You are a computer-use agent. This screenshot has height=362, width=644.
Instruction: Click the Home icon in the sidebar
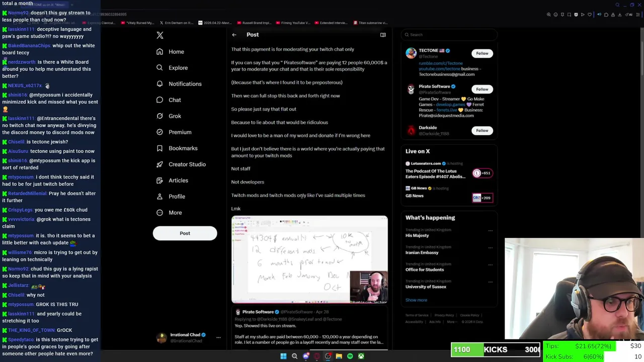click(x=159, y=51)
